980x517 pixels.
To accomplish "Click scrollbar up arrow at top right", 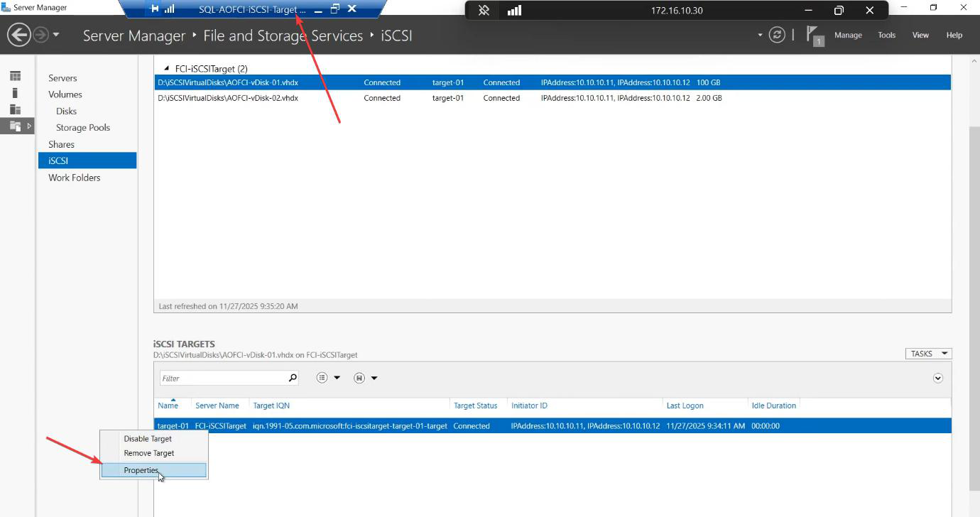I will [974, 62].
